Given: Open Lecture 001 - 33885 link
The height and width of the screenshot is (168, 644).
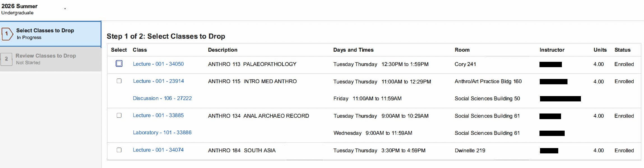Looking at the screenshot, I should click(x=158, y=115).
